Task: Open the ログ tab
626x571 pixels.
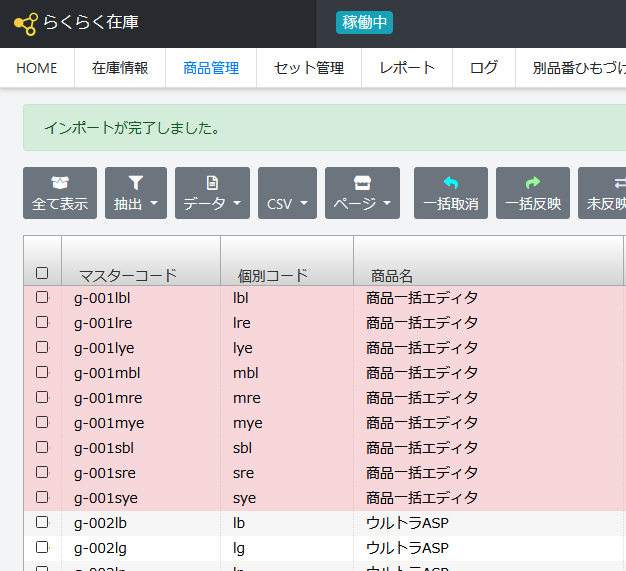Action: click(x=484, y=68)
